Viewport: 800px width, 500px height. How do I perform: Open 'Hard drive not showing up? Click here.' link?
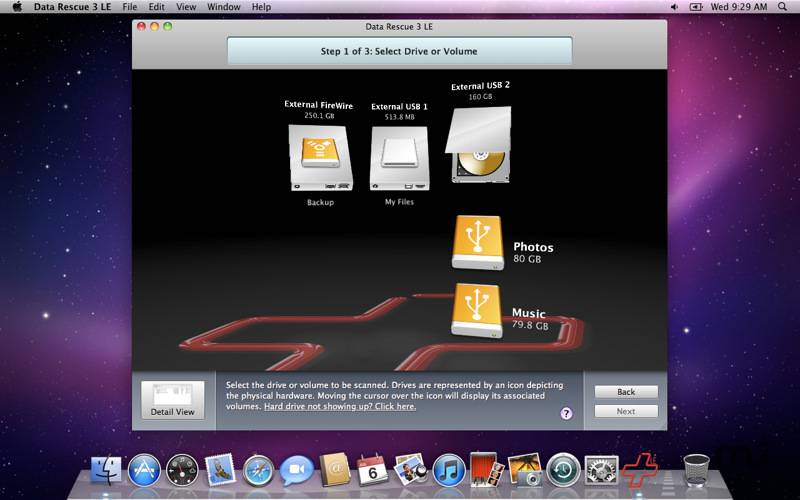[x=340, y=406]
